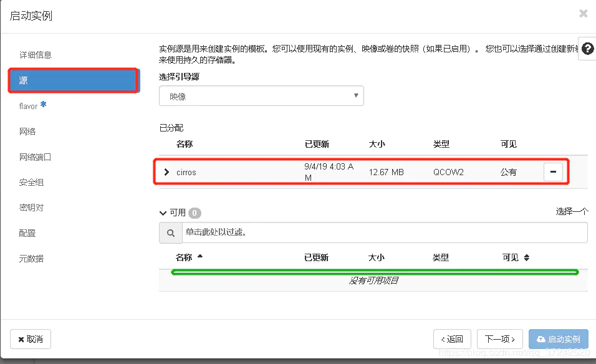Collapse the 可用 section chevron

tap(163, 213)
